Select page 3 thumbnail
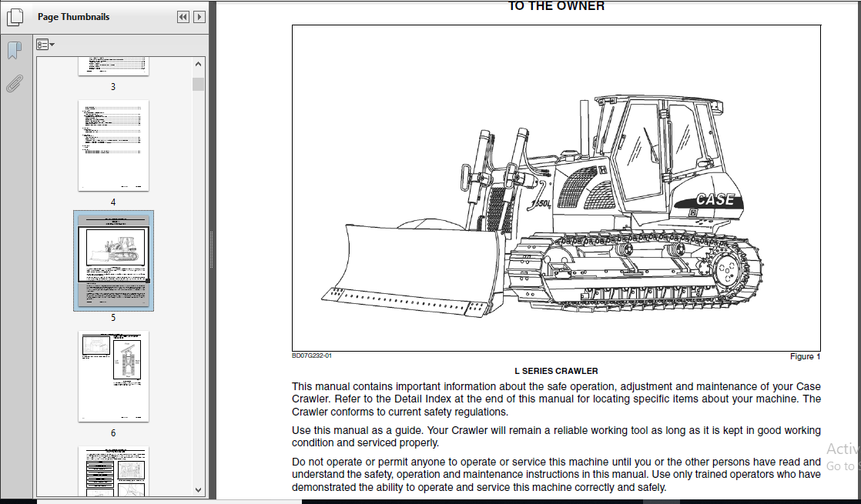 [114, 66]
